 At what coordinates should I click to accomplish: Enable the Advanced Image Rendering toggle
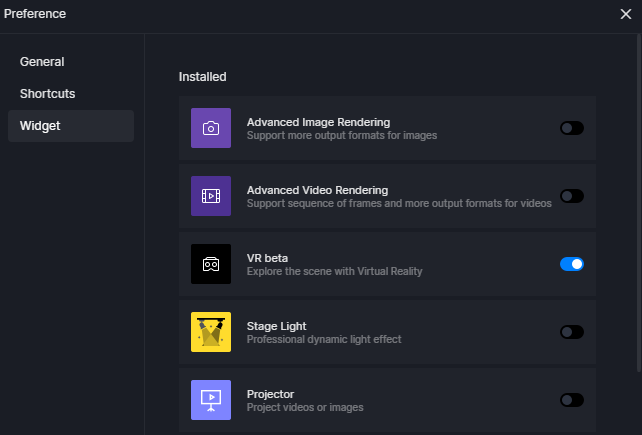pos(572,128)
